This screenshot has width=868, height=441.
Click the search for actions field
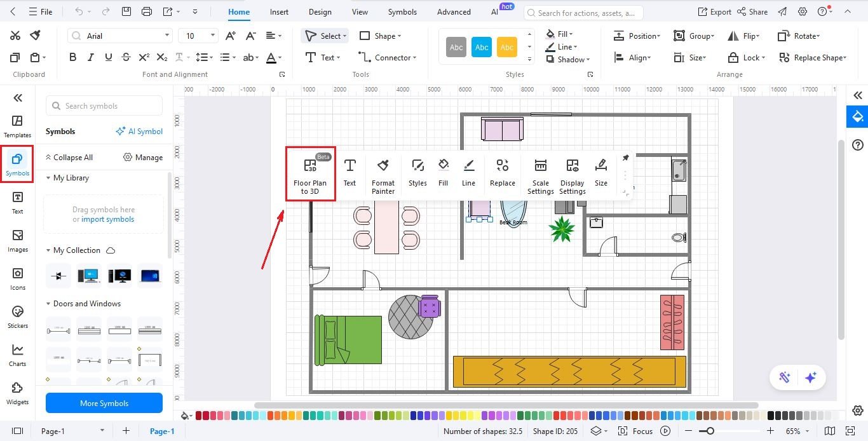[585, 13]
